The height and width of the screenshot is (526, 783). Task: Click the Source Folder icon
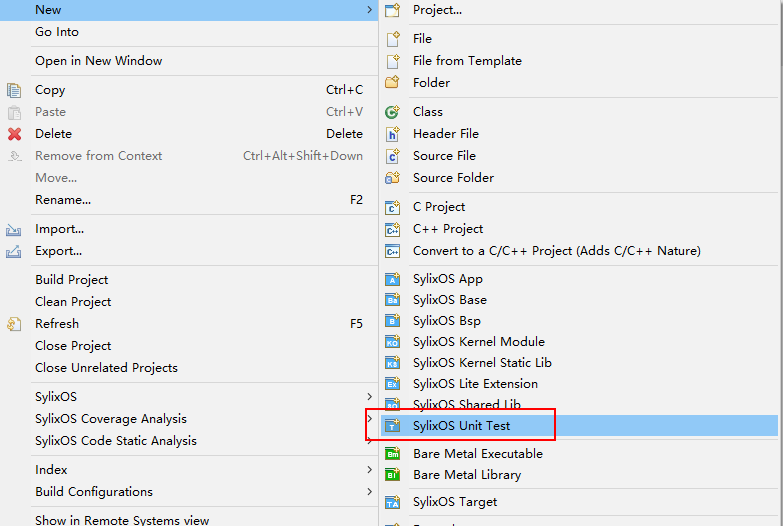pos(392,178)
